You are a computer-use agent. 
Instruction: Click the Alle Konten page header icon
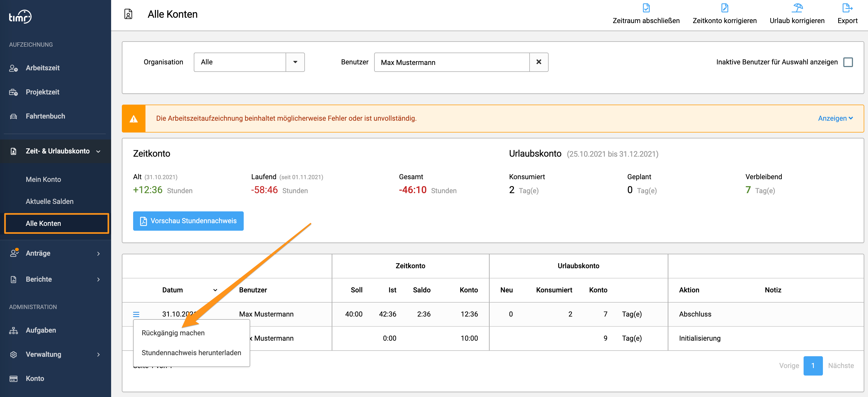click(x=128, y=14)
